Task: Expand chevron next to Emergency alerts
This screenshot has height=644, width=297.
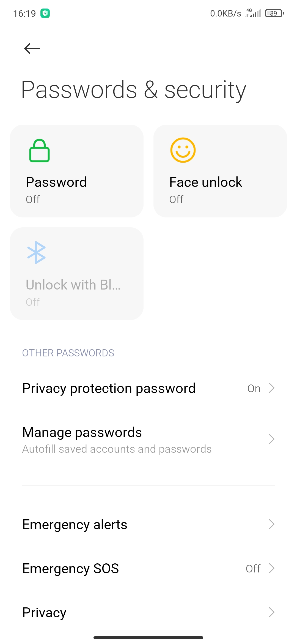Action: [x=272, y=524]
